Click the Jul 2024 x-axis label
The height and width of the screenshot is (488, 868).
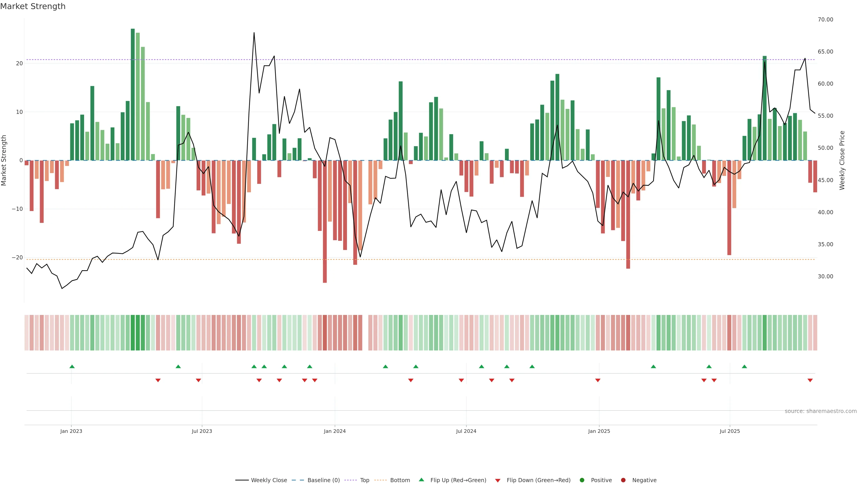tap(466, 431)
